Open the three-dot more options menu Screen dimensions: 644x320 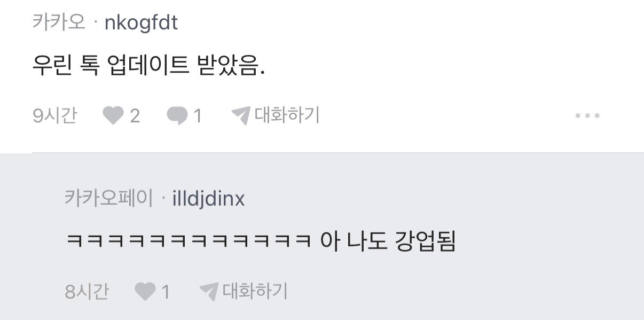(587, 115)
